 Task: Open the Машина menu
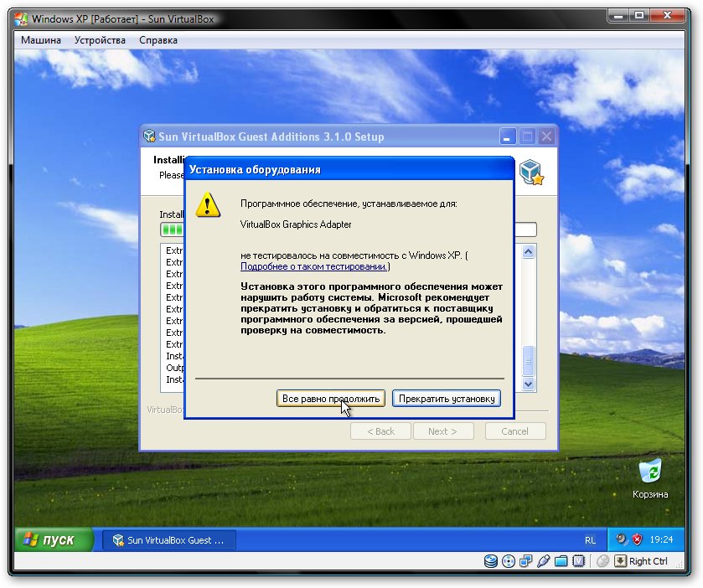[x=41, y=40]
